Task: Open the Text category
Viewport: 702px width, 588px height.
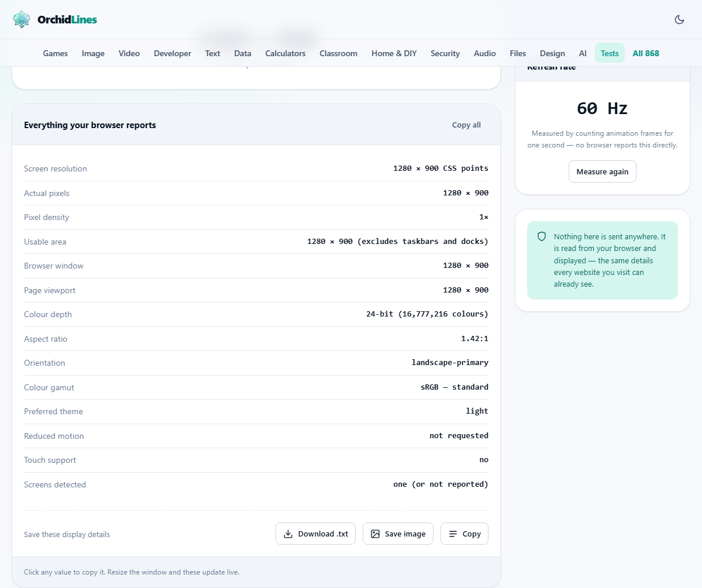Action: (212, 53)
